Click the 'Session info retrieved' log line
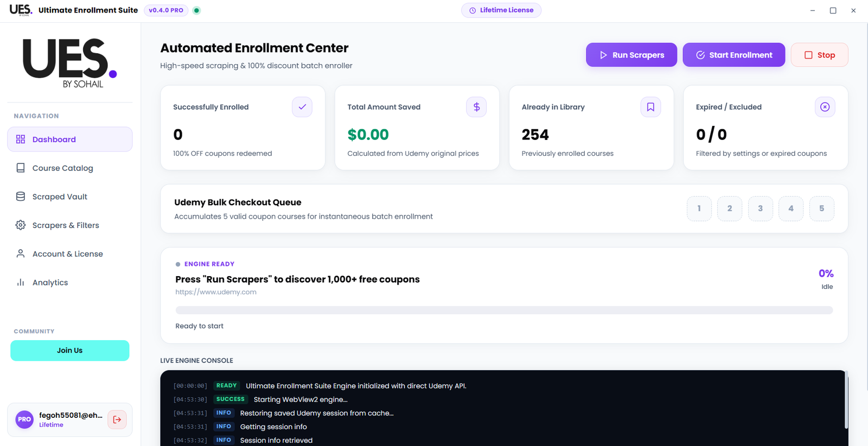The width and height of the screenshot is (868, 446). [x=276, y=440]
